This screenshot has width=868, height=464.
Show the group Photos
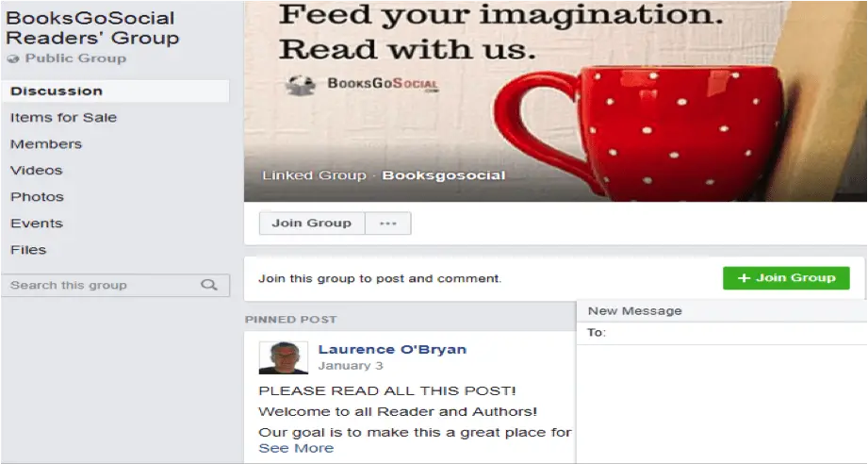pos(37,197)
